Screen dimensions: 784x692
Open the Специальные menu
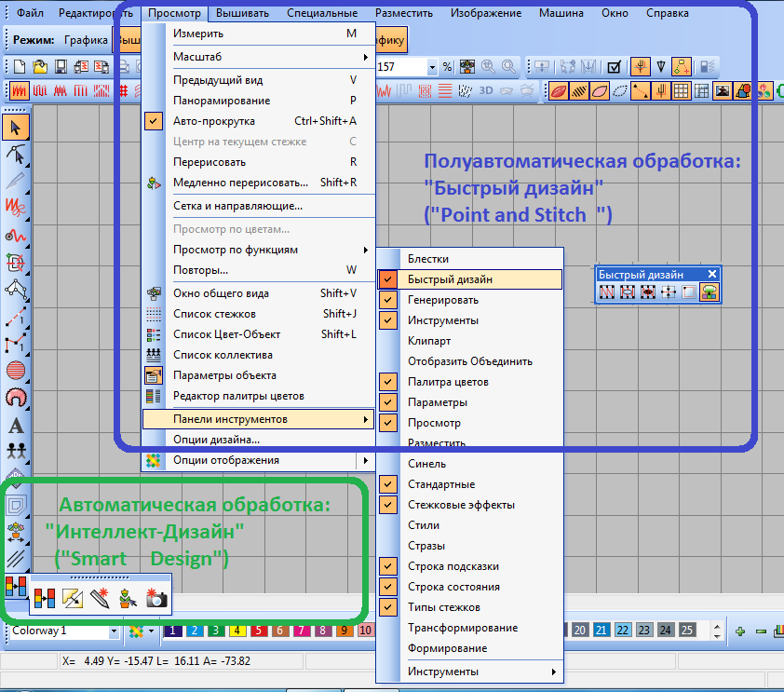322,13
